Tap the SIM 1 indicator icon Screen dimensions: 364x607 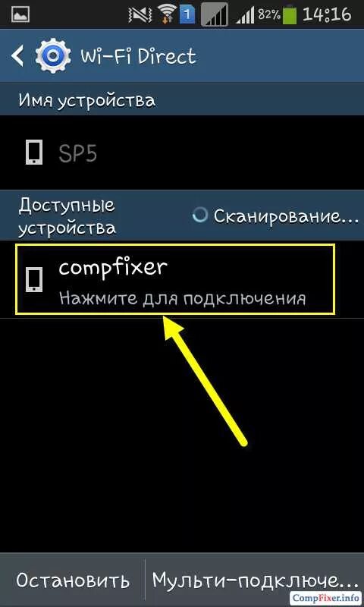pyautogui.click(x=188, y=14)
